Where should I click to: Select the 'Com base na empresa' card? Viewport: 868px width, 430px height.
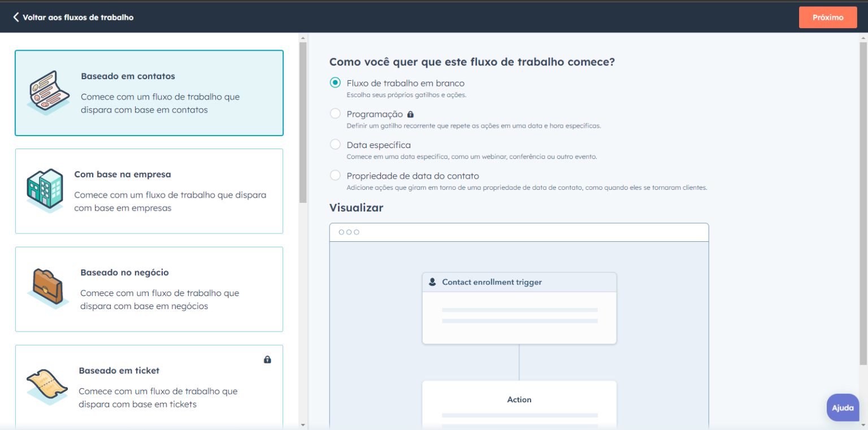pos(149,190)
